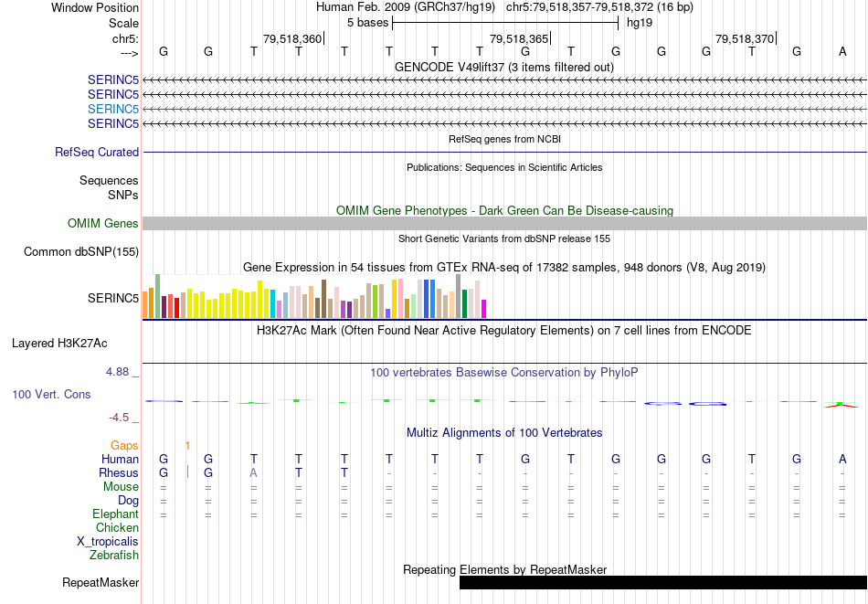Viewport: 868px width, 604px height.
Task: Click the orange Gaps label
Action: click(x=124, y=446)
